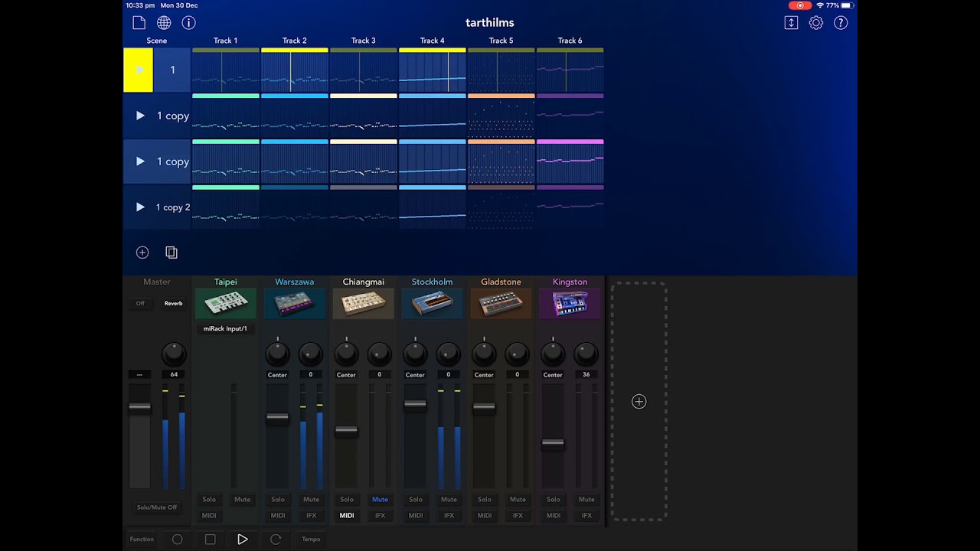Adjust the Warszawa pan knob

pyautogui.click(x=277, y=353)
